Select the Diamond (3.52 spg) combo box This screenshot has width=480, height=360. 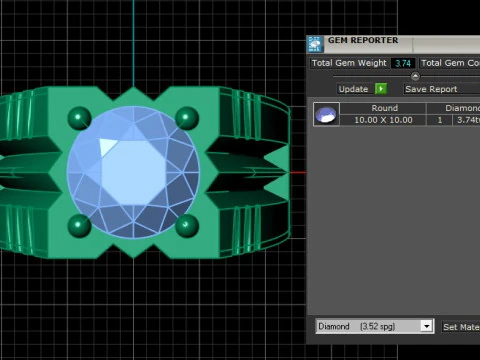click(375, 326)
